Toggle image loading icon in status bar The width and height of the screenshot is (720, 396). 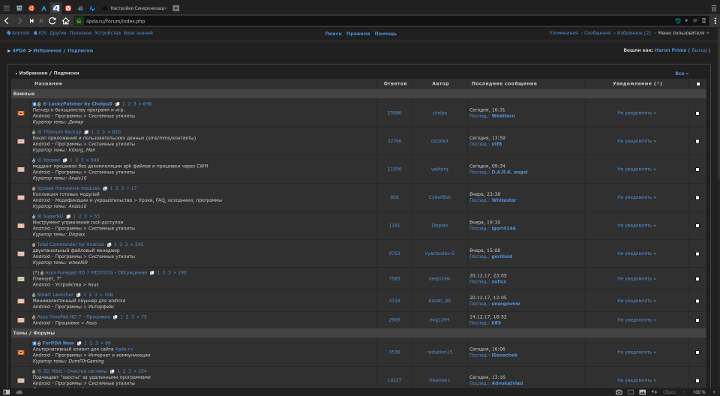(642, 392)
